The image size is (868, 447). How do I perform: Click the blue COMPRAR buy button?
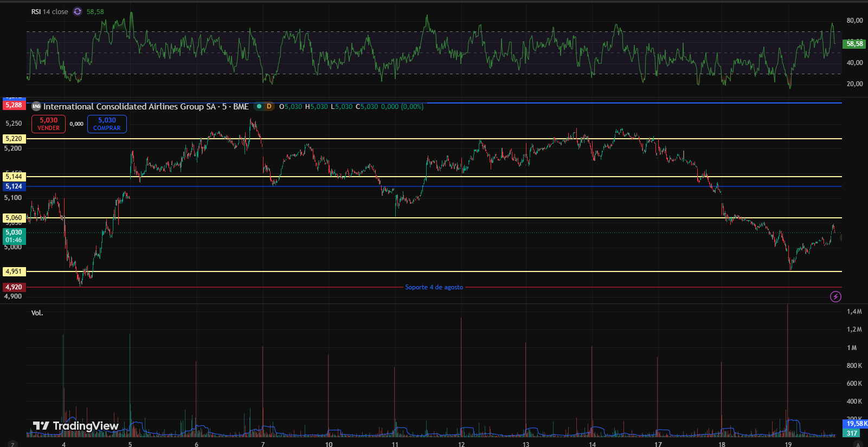pyautogui.click(x=107, y=124)
